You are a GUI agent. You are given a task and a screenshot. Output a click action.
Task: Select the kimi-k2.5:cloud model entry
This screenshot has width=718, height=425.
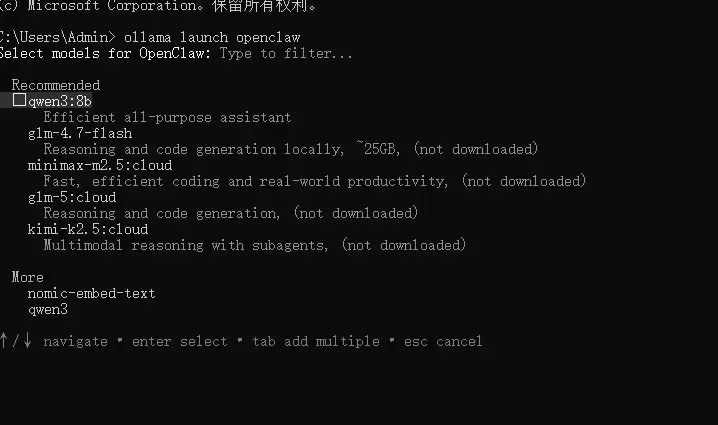(87, 229)
